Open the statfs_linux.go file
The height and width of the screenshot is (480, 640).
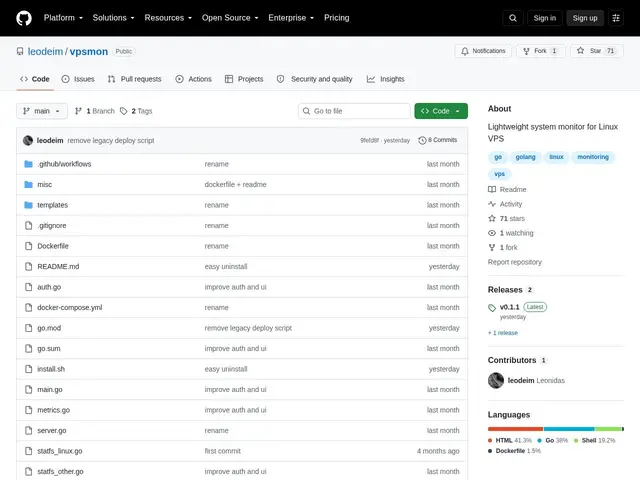coord(60,451)
